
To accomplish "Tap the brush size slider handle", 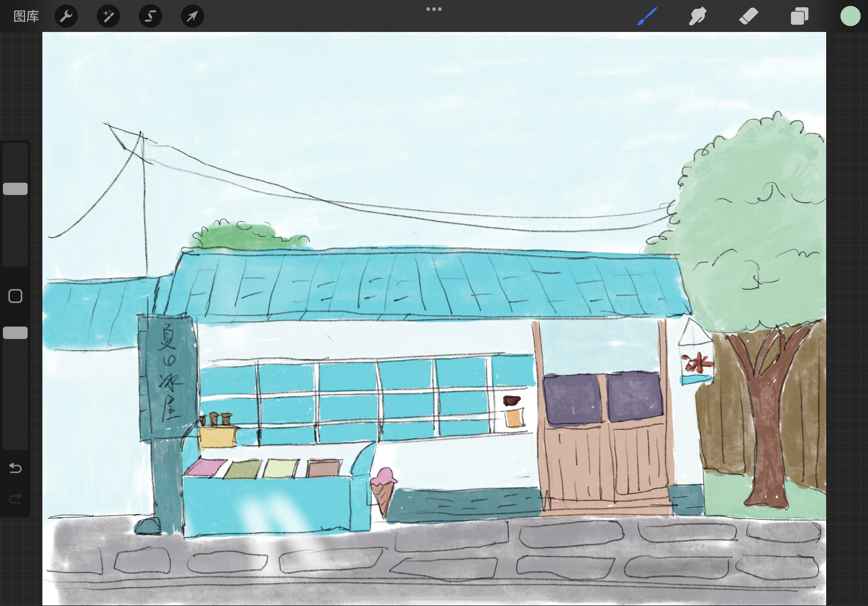I will (x=15, y=189).
